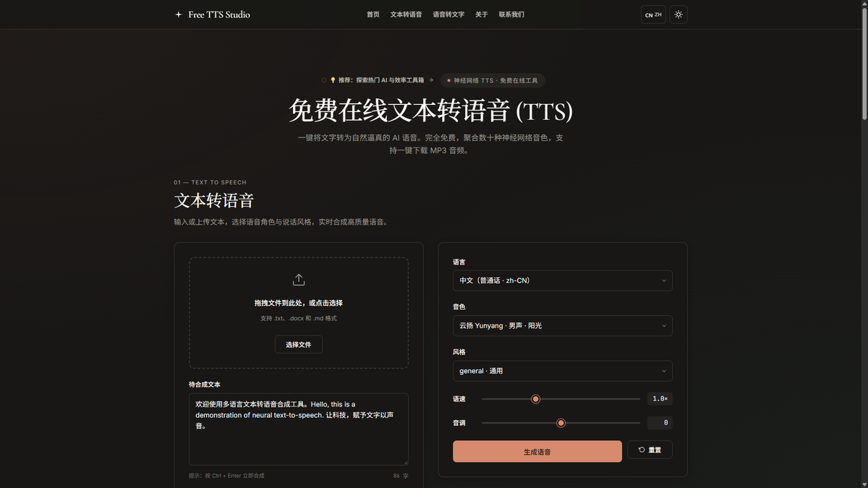Click the 语速 speed slider handle
Viewport: 868px width, 488px height.
[x=536, y=399]
